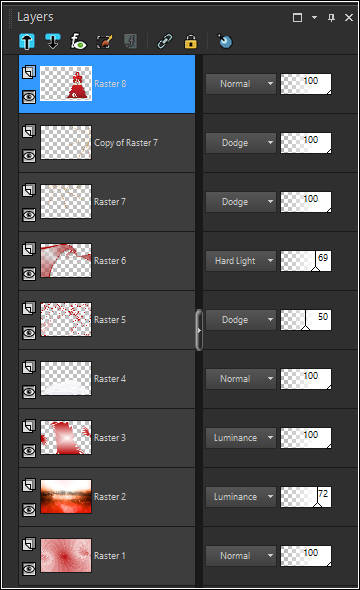Open Dodge blend dropdown for Raster 5
Viewport: 360px width, 590px height.
(241, 320)
